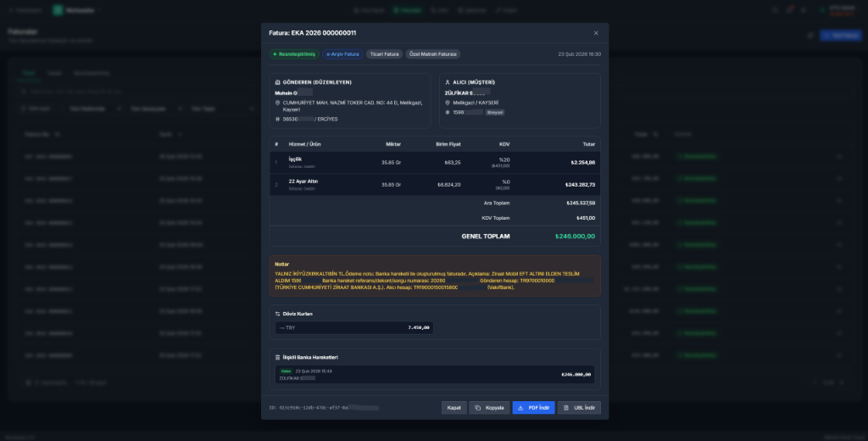Click the person icon beside ALICI

tap(447, 82)
